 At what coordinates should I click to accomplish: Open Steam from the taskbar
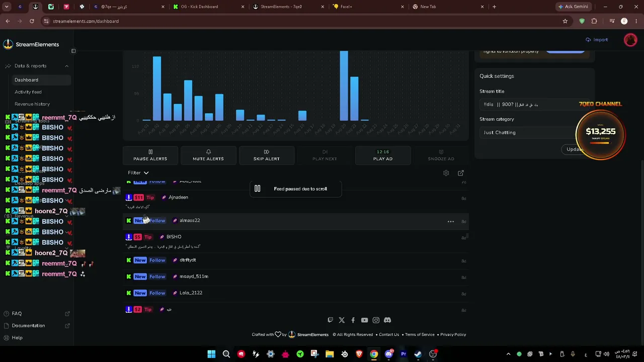[x=418, y=354]
